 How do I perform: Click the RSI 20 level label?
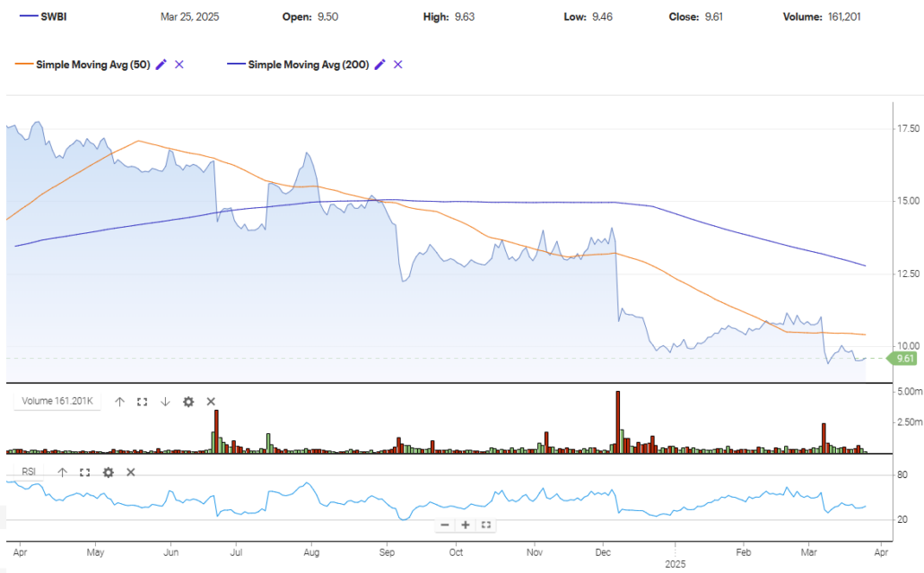coord(902,519)
